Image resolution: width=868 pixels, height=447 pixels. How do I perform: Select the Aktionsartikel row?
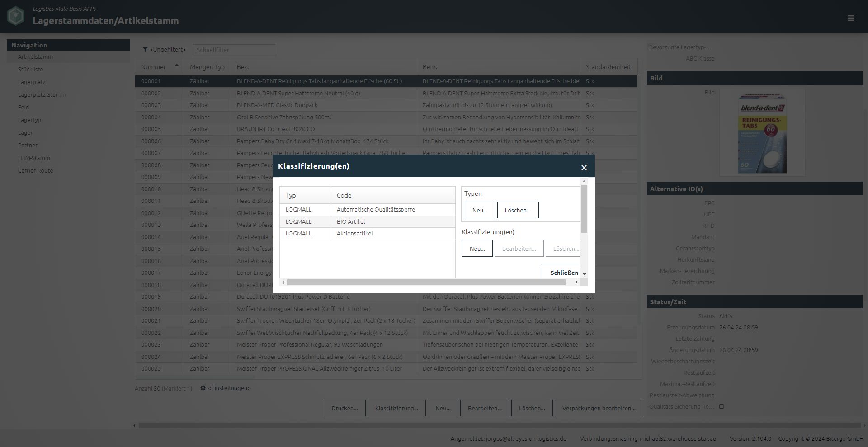367,234
